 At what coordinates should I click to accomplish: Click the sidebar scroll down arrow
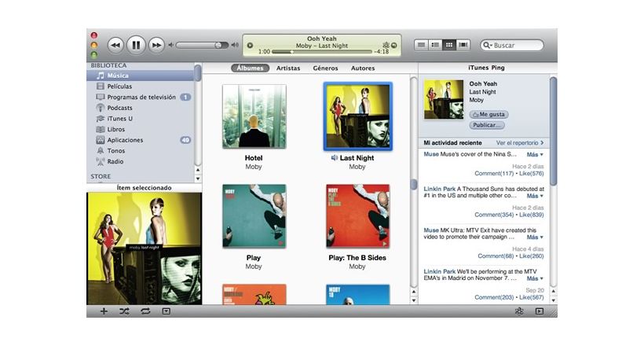point(198,179)
